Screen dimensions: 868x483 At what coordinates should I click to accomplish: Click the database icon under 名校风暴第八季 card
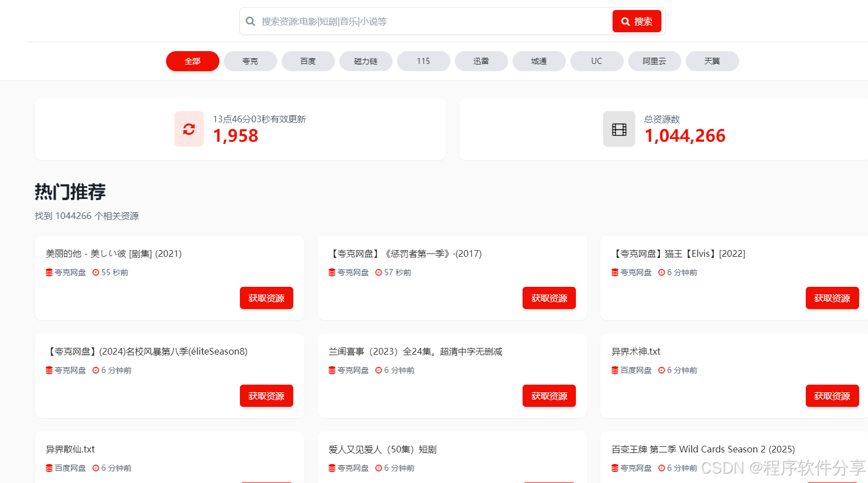49,370
